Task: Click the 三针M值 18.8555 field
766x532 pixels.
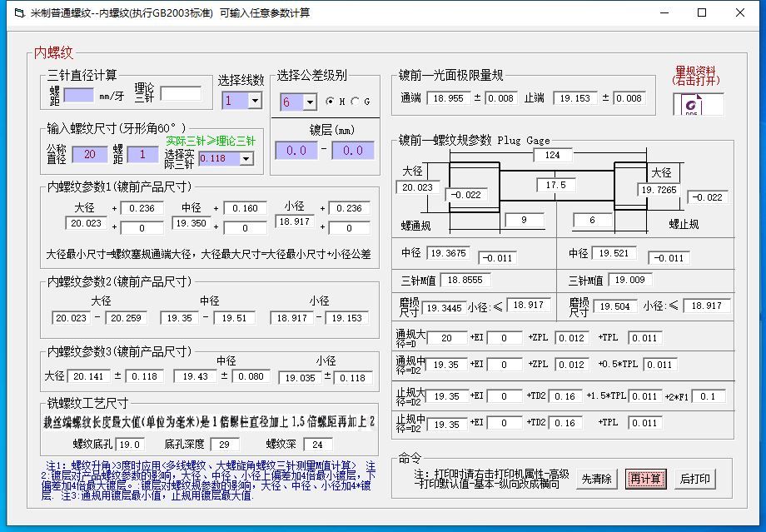Action: coord(465,280)
